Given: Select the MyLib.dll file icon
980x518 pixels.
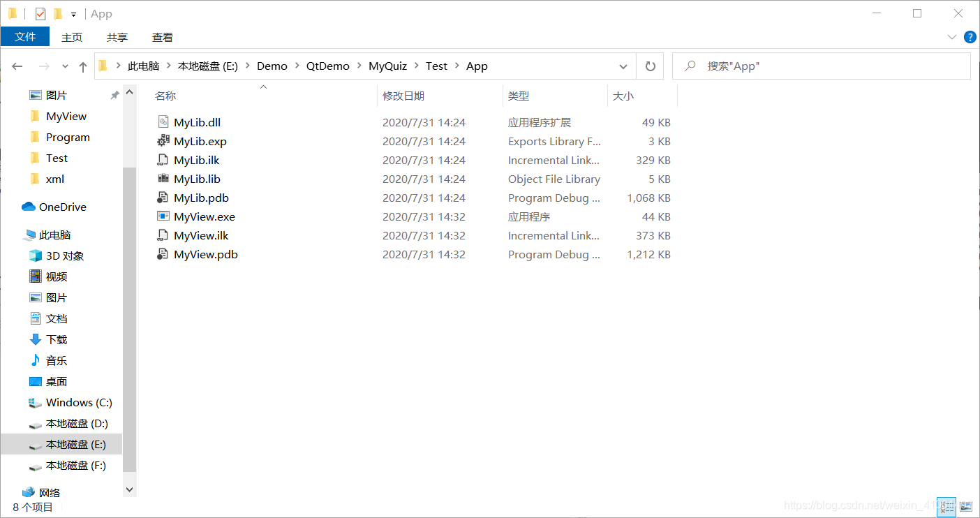Looking at the screenshot, I should [x=163, y=122].
